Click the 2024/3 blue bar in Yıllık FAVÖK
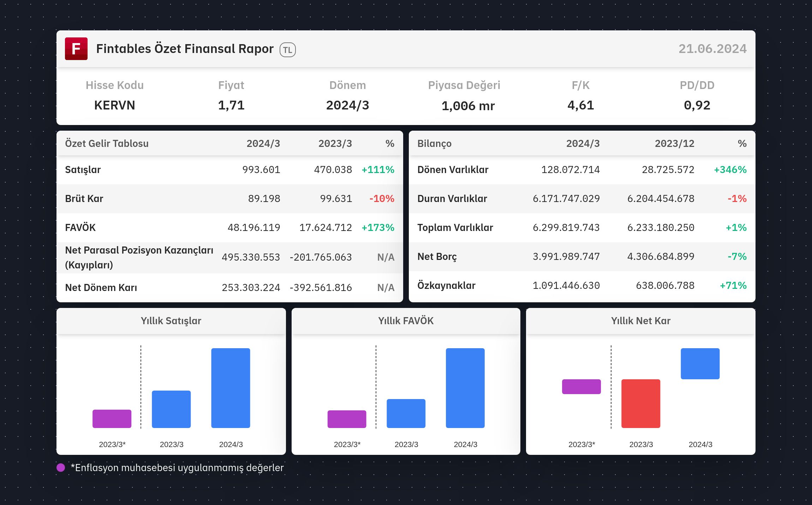812x505 pixels. pos(465,388)
